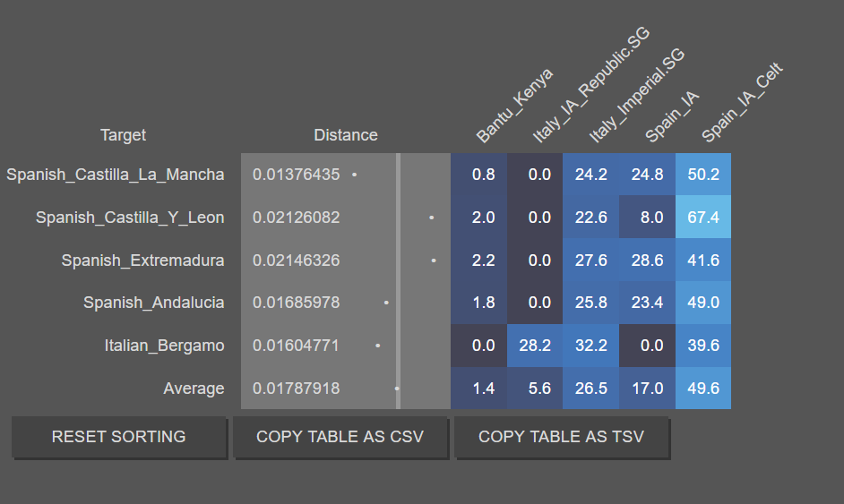Click the 24.2 Italy_Imperial.SG cell

pyautogui.click(x=591, y=175)
